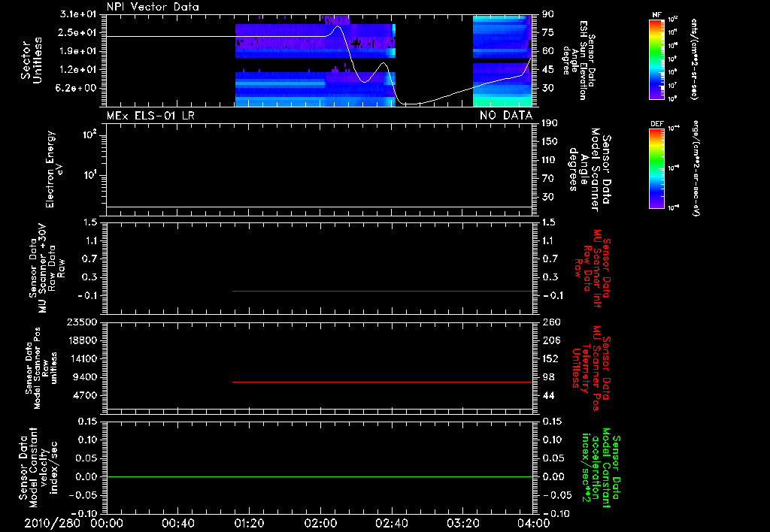Select the red "MU Scanner Intf" axis label
Image resolution: width=770 pixels, height=532 pixels.
[x=596, y=268]
